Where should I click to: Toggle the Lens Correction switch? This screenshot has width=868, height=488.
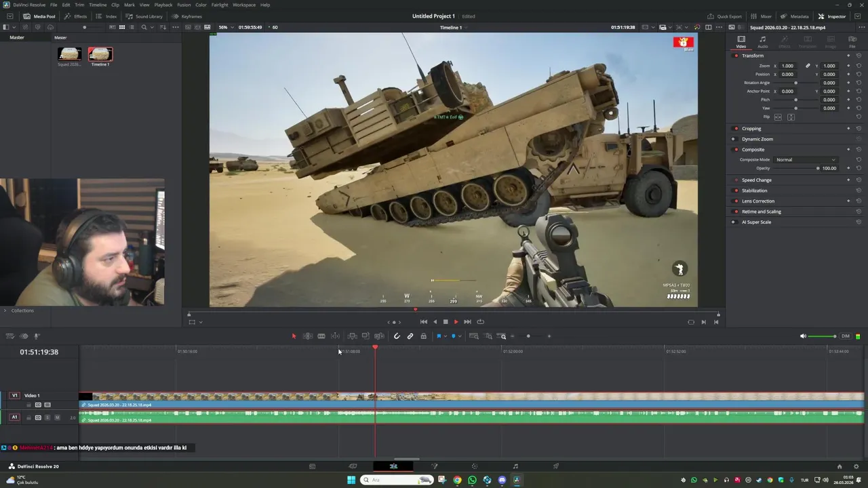pos(736,201)
